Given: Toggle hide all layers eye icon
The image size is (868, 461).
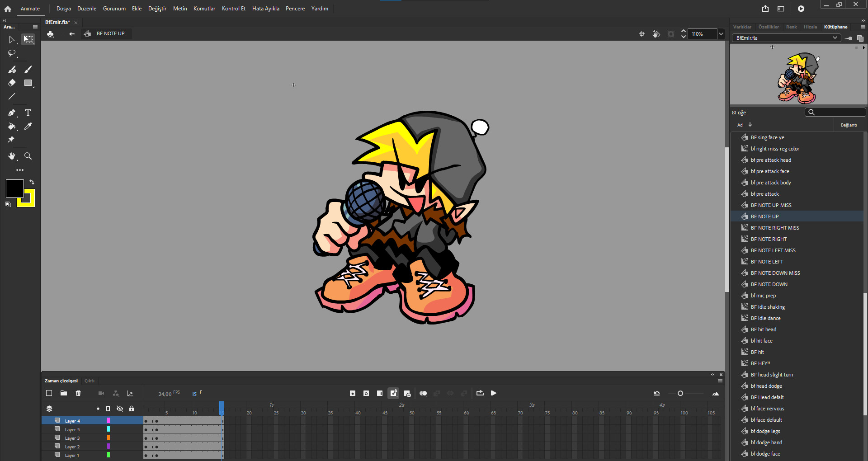Looking at the screenshot, I should tap(120, 409).
